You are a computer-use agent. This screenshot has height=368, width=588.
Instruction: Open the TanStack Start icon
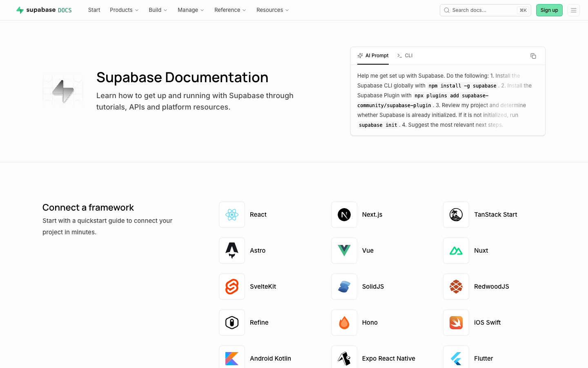[x=456, y=215]
